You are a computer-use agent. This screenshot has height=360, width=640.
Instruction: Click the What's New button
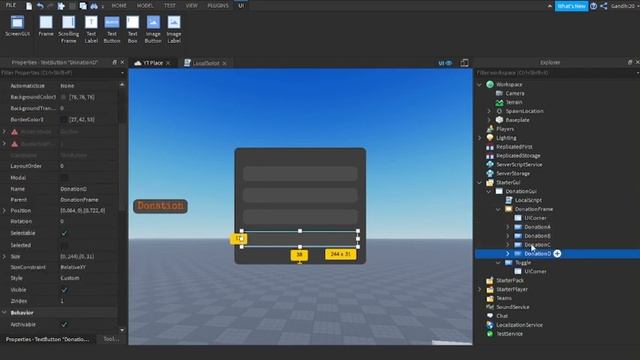571,6
